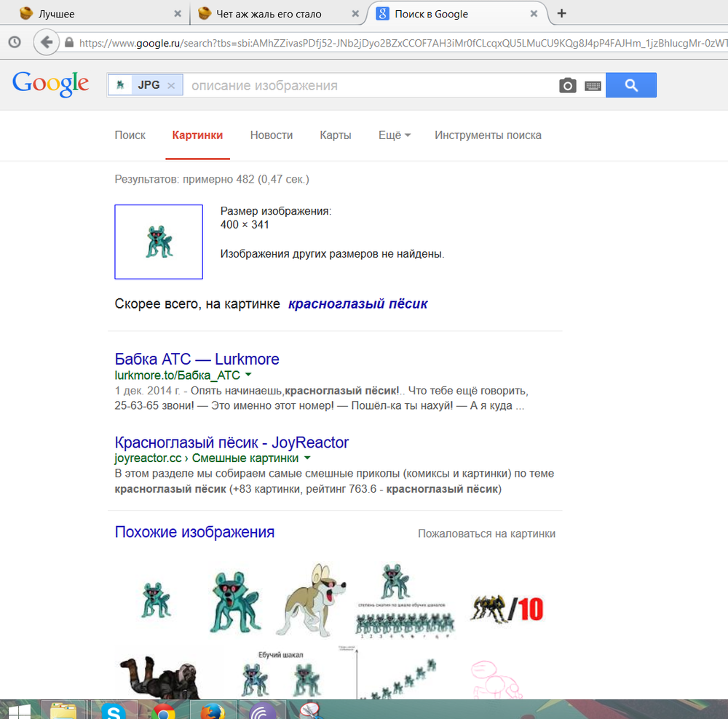
Task: Open a new tab with the plus button
Action: click(561, 13)
